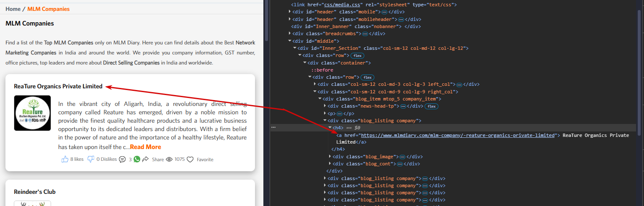Screen dimensions: 644x206
Task: Open three-dot actions beside selected h4 node
Action: tap(273, 127)
